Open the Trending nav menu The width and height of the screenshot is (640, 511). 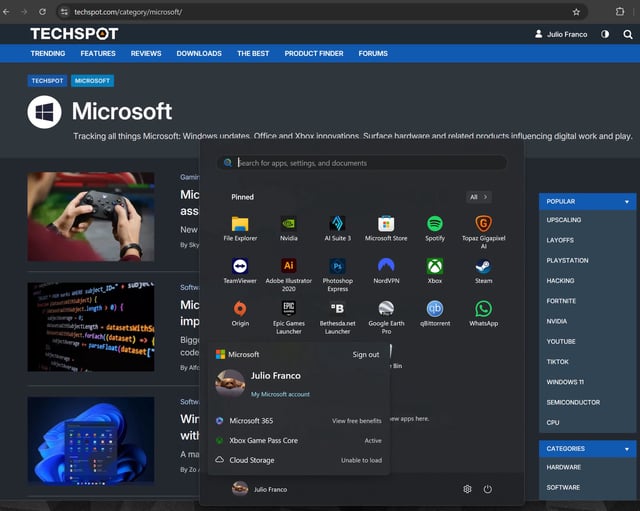click(x=48, y=53)
